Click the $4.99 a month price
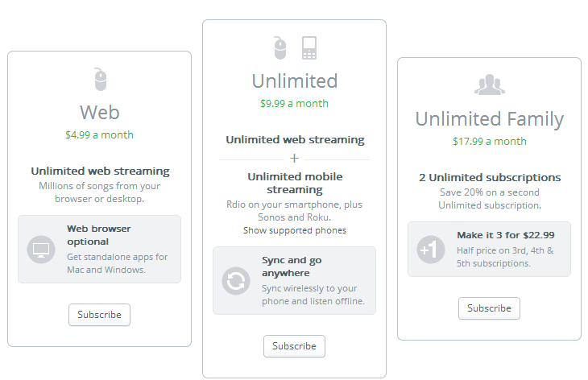Image resolution: width=588 pixels, height=380 pixels. point(100,134)
